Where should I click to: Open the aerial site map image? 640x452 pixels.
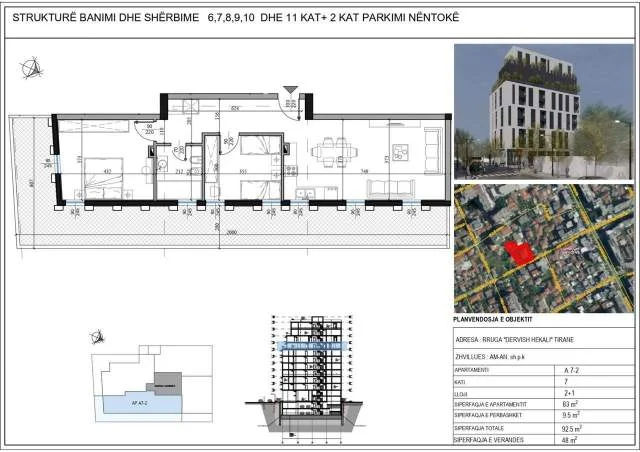(x=544, y=248)
